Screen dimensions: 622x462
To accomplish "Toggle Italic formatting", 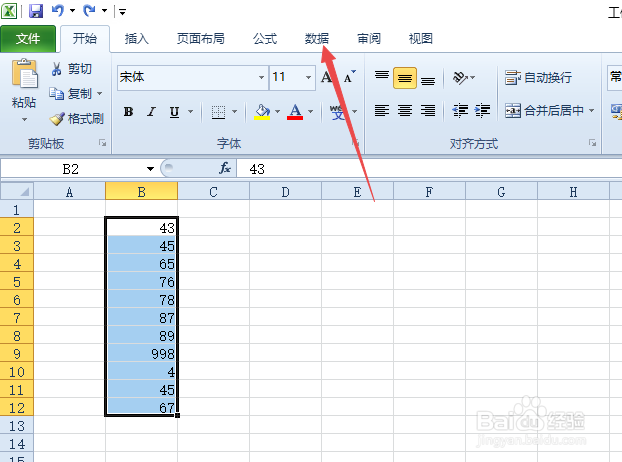I will (151, 112).
